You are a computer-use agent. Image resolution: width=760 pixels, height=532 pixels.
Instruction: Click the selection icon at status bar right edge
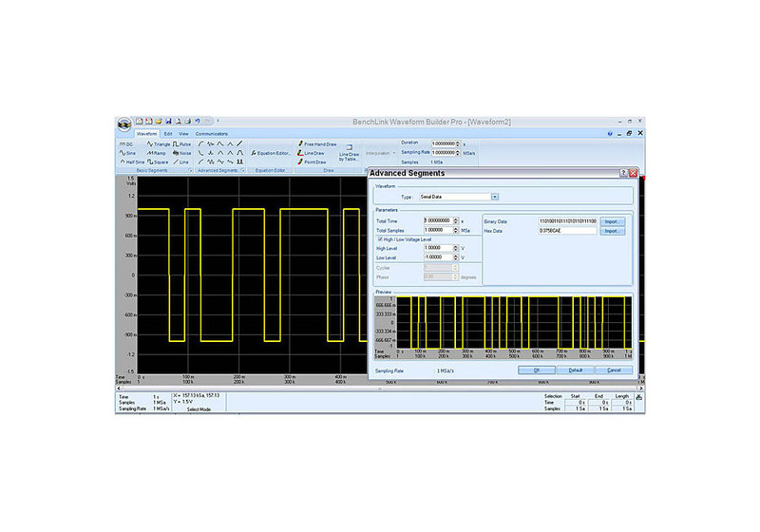click(x=639, y=397)
